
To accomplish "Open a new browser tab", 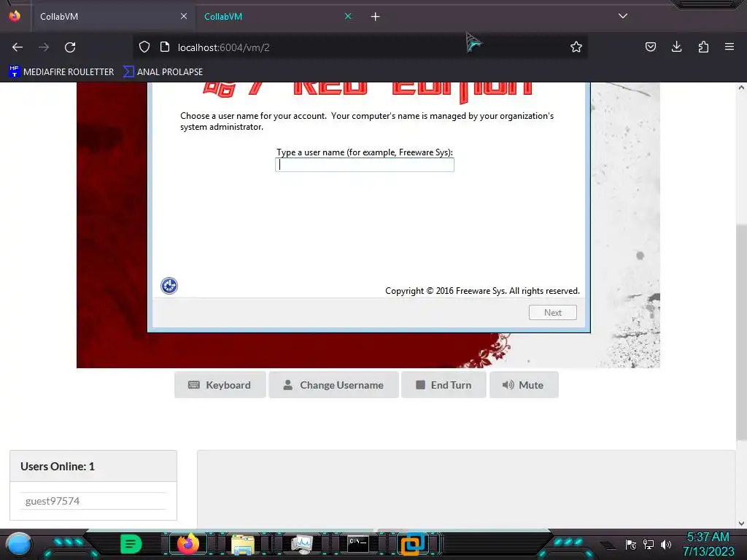I will point(376,17).
